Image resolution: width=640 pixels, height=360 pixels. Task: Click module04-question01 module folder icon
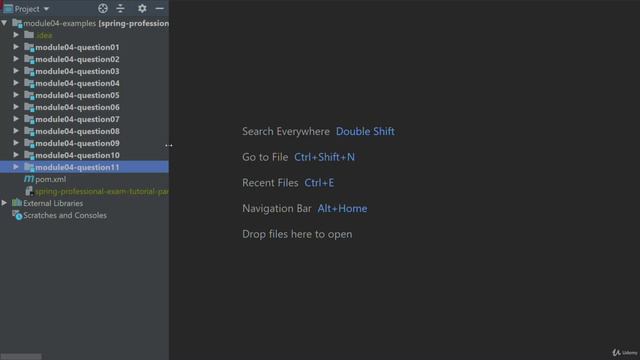click(x=29, y=47)
